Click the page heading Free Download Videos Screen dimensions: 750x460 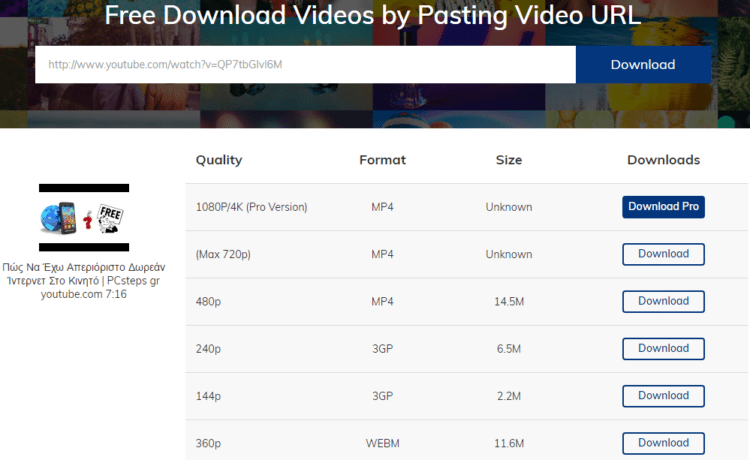point(373,15)
